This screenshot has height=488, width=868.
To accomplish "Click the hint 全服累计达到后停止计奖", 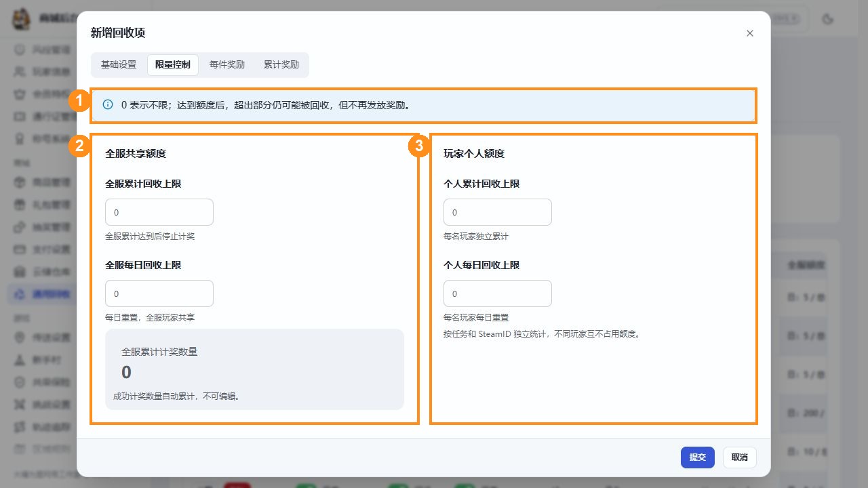I will [150, 237].
